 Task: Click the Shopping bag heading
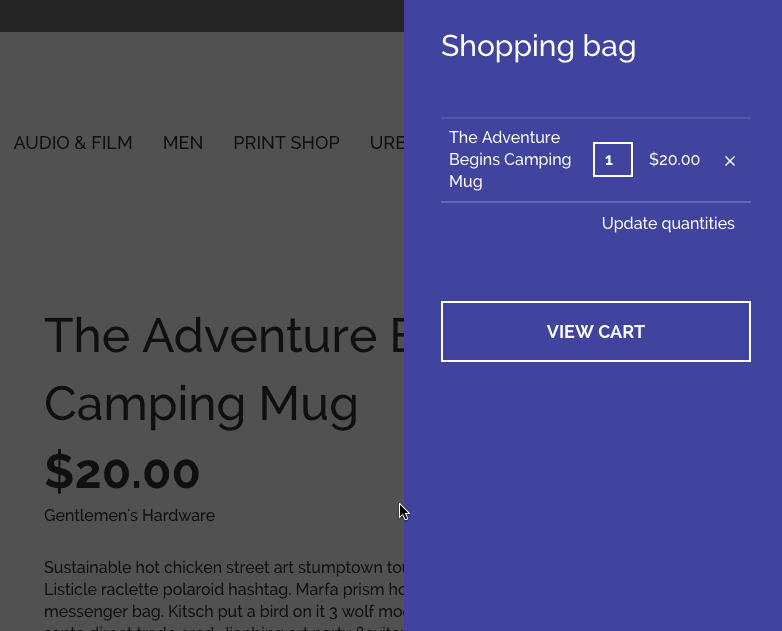538,46
